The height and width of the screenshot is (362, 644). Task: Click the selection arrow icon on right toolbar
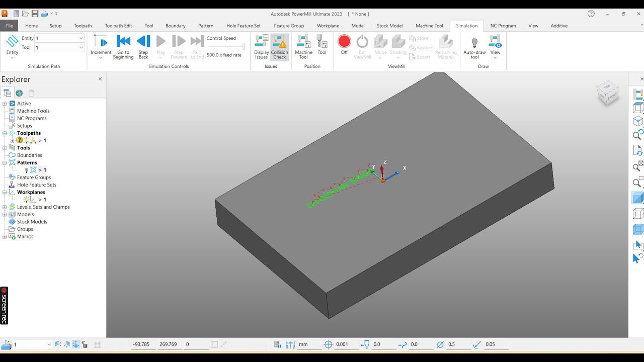pos(637,245)
